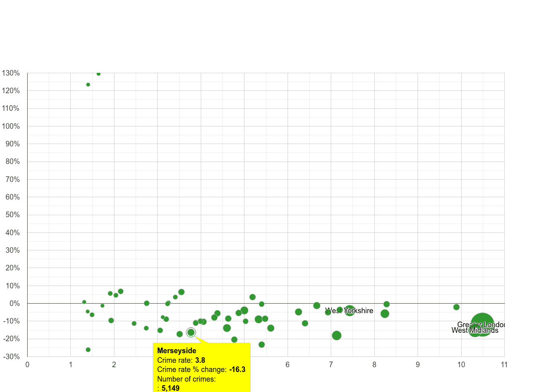556x392 pixels.
Task: Select the bubble at rate 6.4, -11%
Action: click(x=305, y=323)
